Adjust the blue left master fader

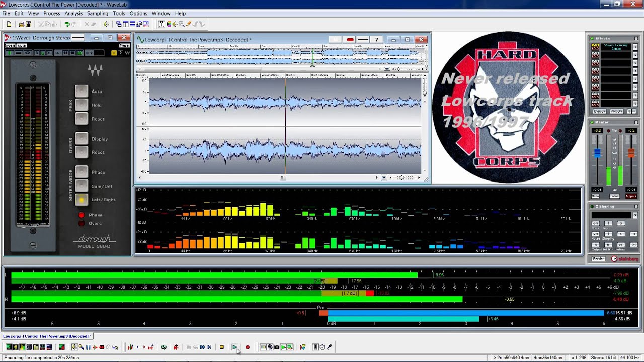point(597,154)
